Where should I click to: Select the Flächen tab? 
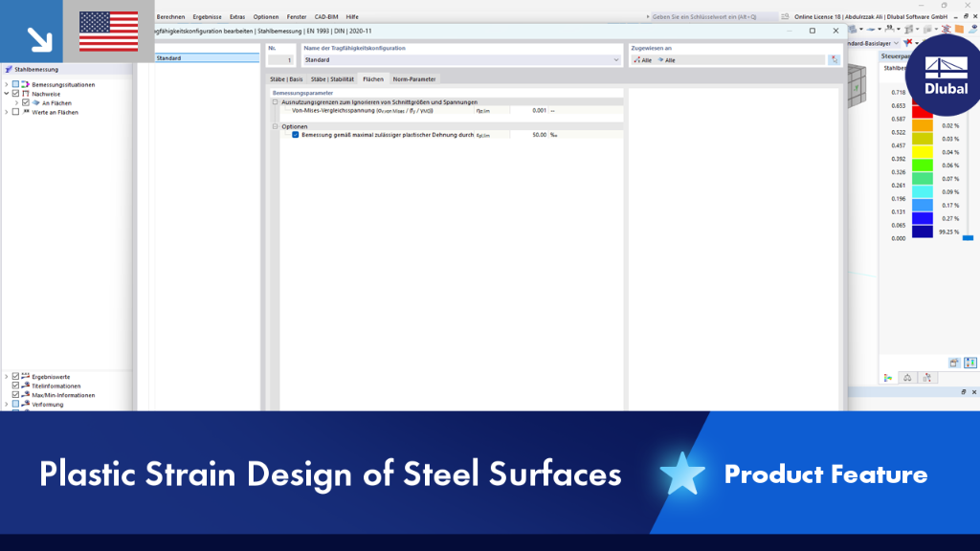[x=373, y=79]
